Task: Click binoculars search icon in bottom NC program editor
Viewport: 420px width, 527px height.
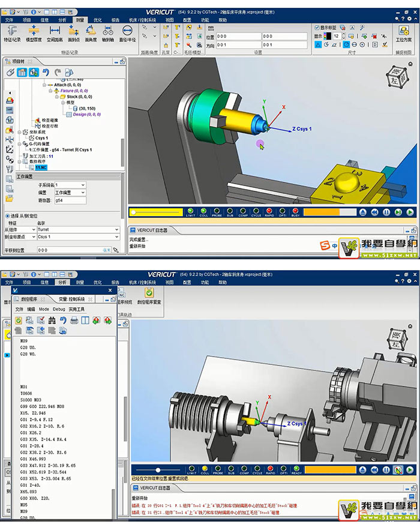Action: 52,321
